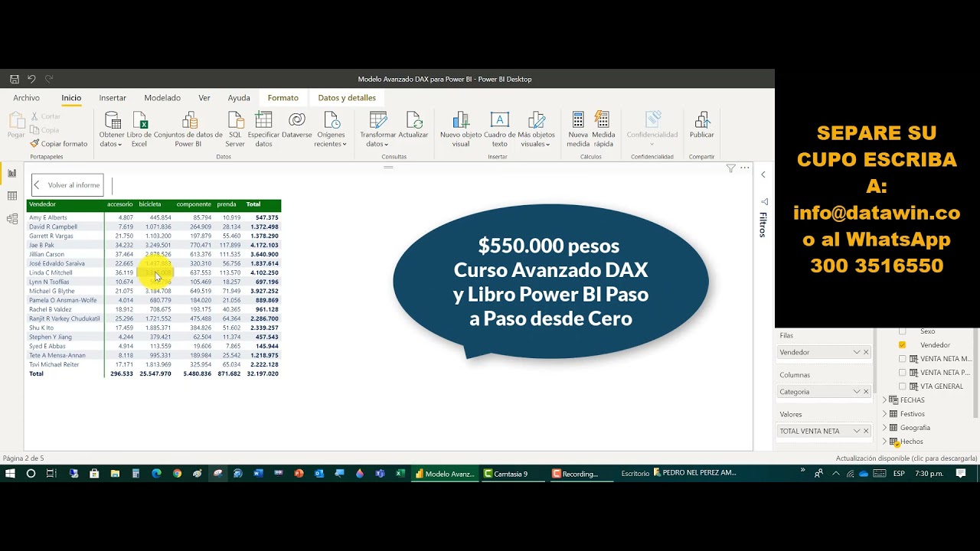The image size is (980, 551).
Task: Select the Linda C Mitchell row
Action: pos(153,272)
